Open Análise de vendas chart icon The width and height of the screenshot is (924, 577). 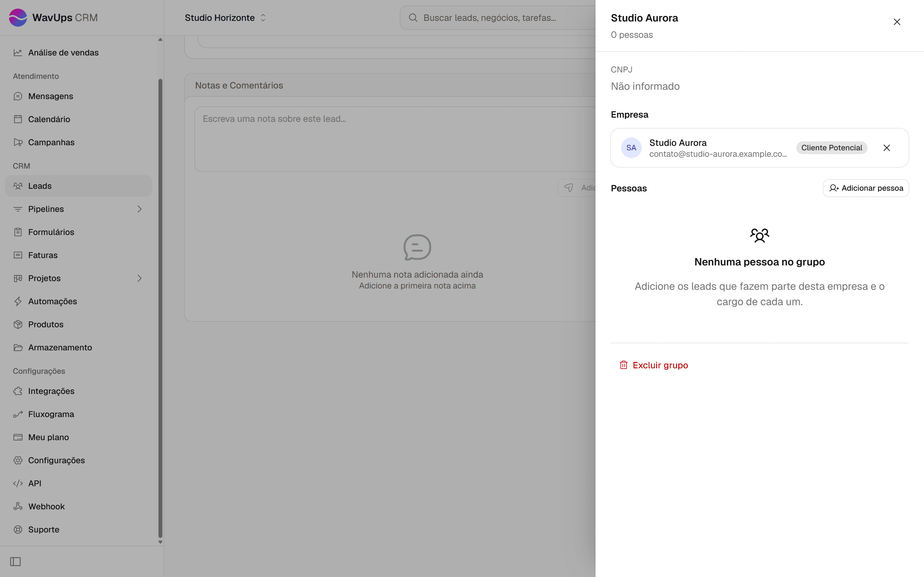point(18,53)
